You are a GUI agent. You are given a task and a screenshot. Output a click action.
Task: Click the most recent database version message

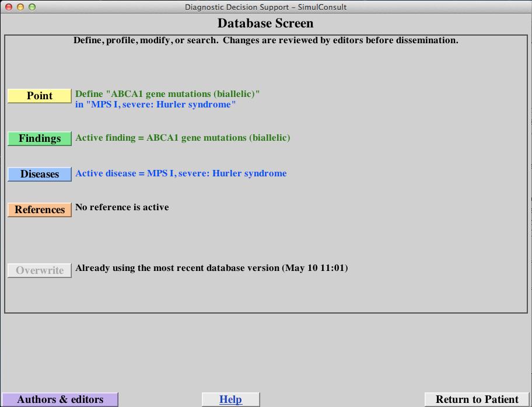click(x=211, y=268)
